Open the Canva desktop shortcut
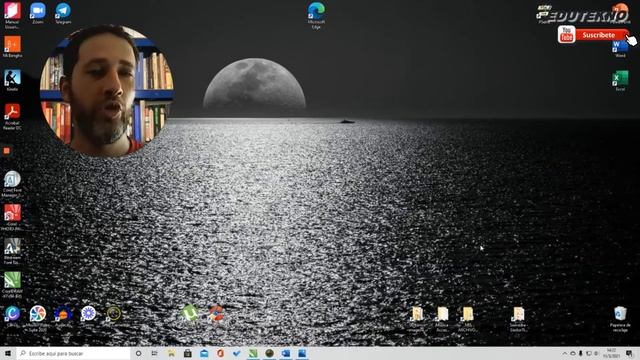The image size is (640, 360). (x=12, y=316)
